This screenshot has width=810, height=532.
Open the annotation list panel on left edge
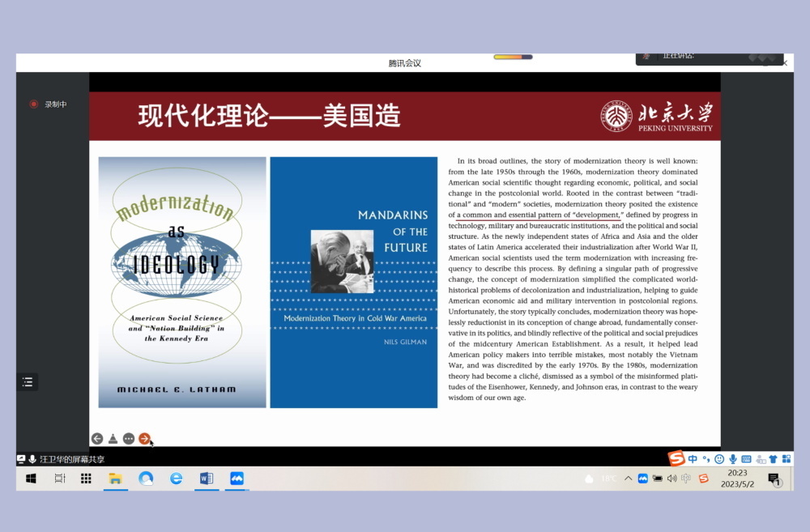coord(28,381)
